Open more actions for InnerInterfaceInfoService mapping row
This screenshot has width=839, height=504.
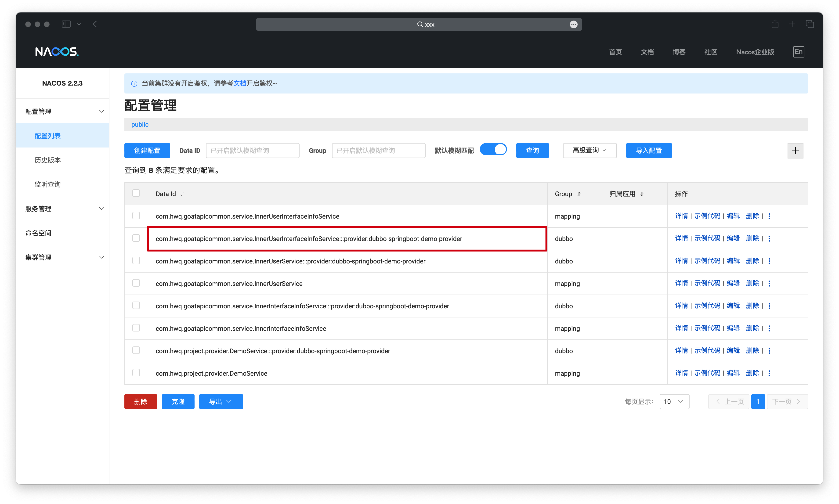(769, 328)
